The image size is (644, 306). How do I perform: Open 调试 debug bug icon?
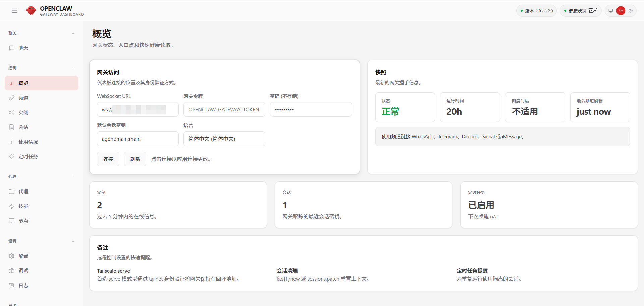(12, 271)
